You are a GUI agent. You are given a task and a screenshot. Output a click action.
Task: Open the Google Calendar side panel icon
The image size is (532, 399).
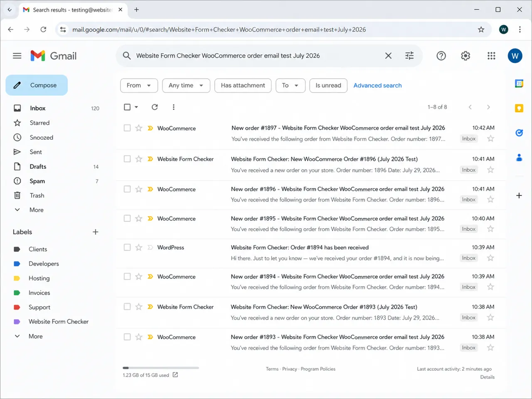click(519, 84)
